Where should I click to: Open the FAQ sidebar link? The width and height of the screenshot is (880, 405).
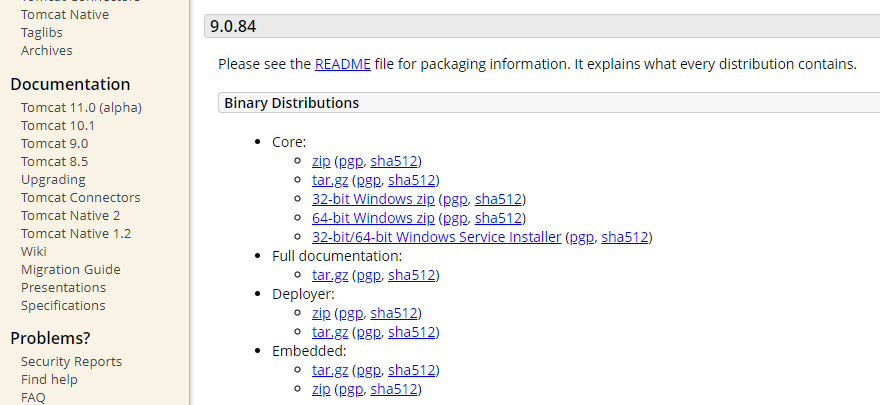(x=33, y=397)
